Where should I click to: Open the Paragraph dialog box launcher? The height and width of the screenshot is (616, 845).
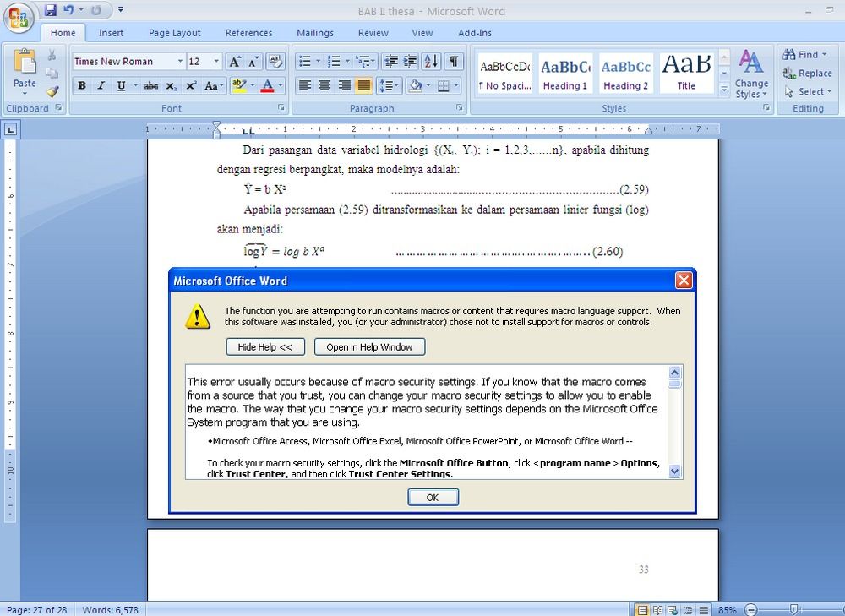[460, 108]
